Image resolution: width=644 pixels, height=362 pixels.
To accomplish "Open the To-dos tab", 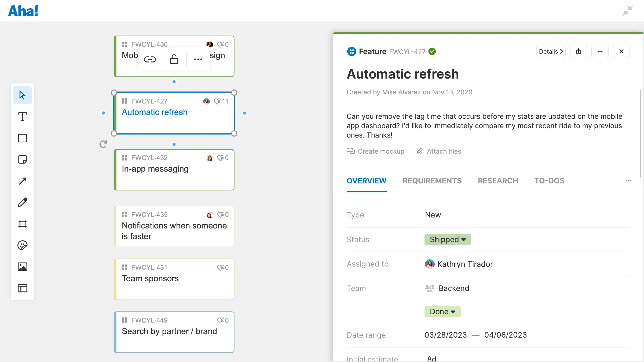I will pyautogui.click(x=550, y=181).
